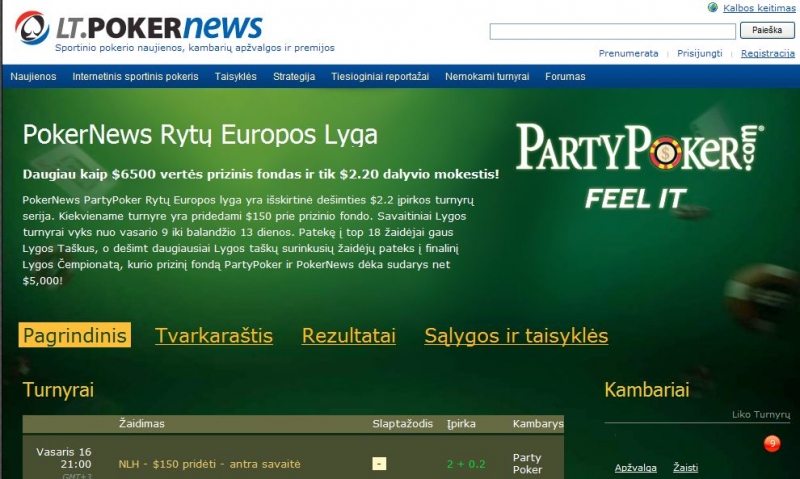This screenshot has height=479, width=800.
Task: Click the PartyPoker.com banner logo
Action: click(x=640, y=147)
